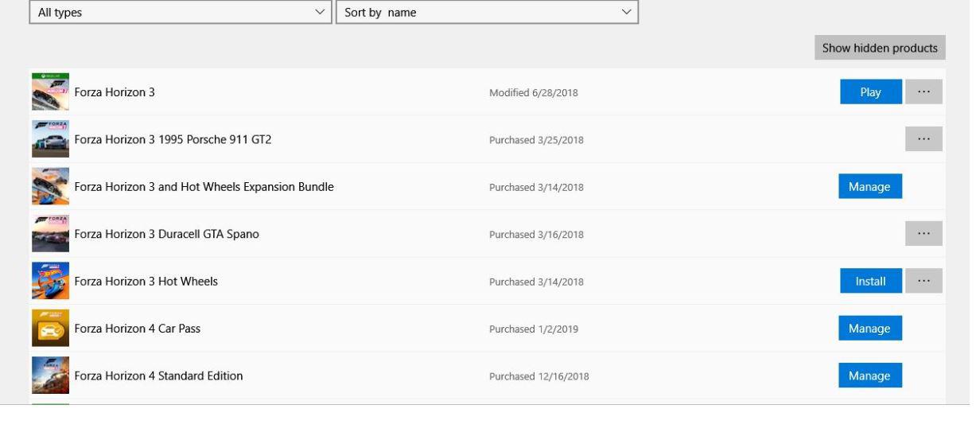Click Show hidden products button
The width and height of the screenshot is (980, 436).
(x=880, y=48)
